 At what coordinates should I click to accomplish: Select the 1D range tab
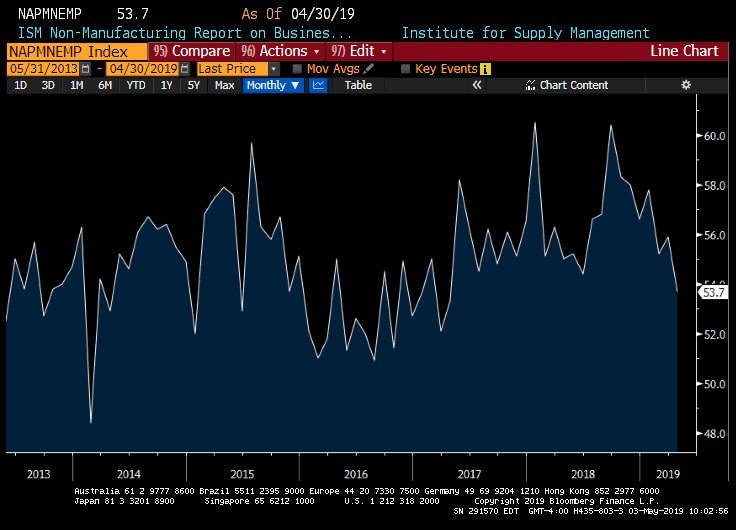[x=21, y=85]
